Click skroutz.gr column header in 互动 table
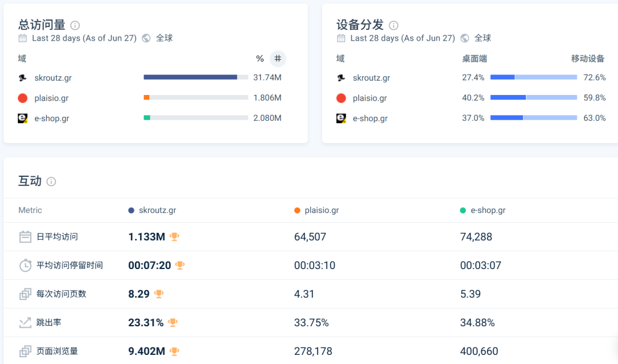The height and width of the screenshot is (364, 618). pyautogui.click(x=153, y=210)
